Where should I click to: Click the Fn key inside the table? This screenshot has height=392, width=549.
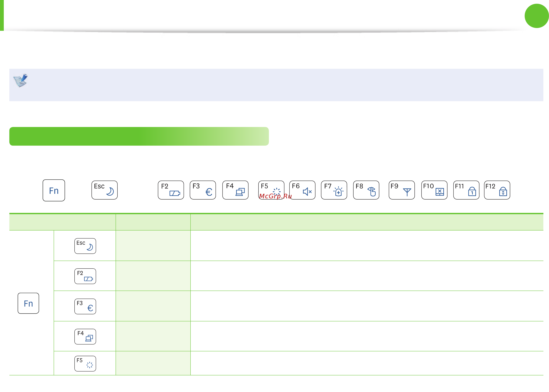pos(28,303)
